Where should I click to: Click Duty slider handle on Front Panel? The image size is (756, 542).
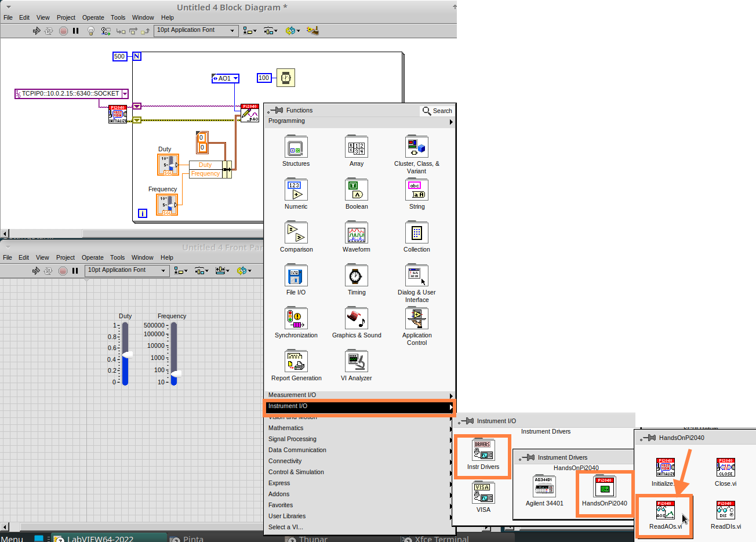tap(126, 354)
